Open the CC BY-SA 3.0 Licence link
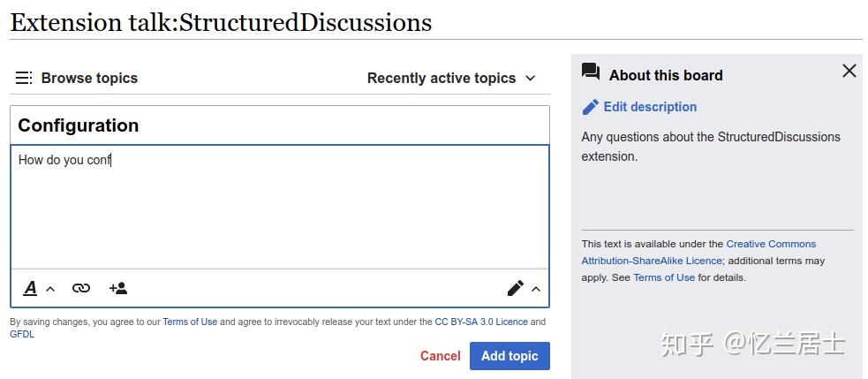Screen dimensions: 868x379 click(481, 322)
